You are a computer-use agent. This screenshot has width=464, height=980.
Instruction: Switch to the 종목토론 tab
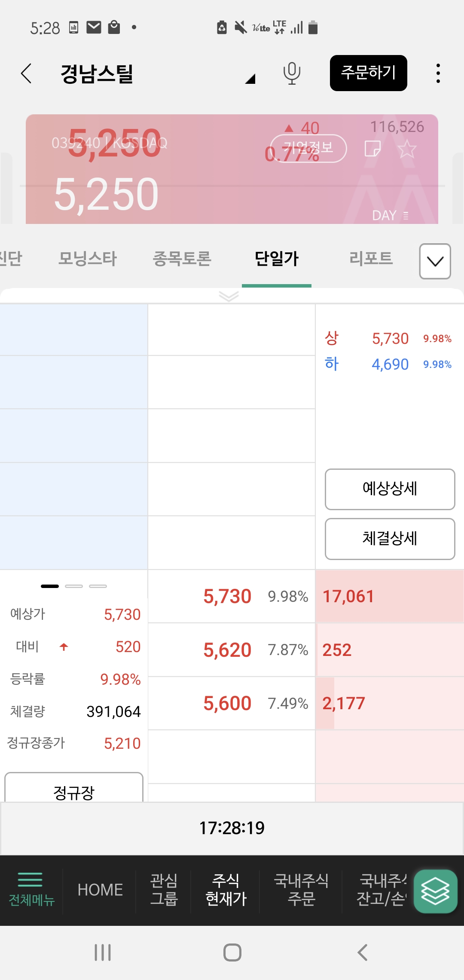point(182,259)
